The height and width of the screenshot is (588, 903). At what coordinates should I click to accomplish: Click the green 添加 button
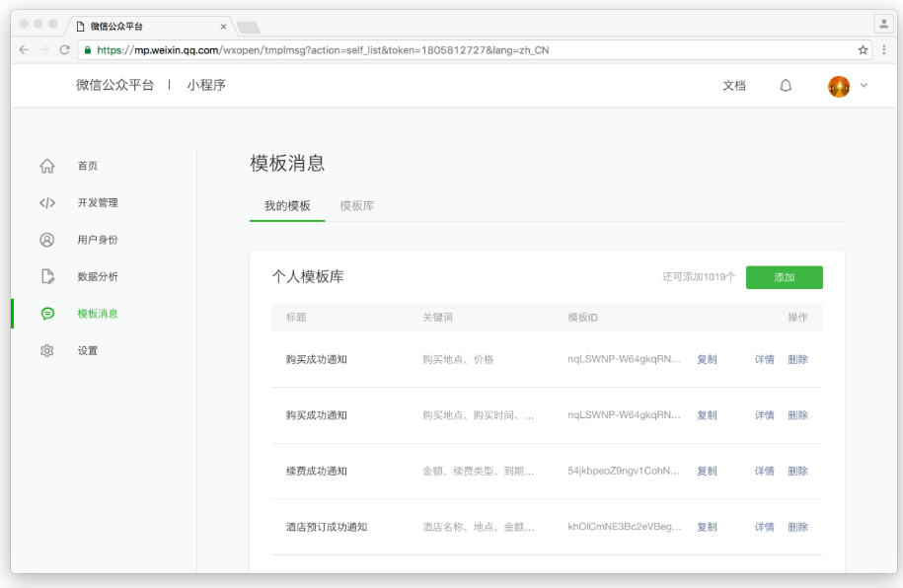(x=785, y=277)
